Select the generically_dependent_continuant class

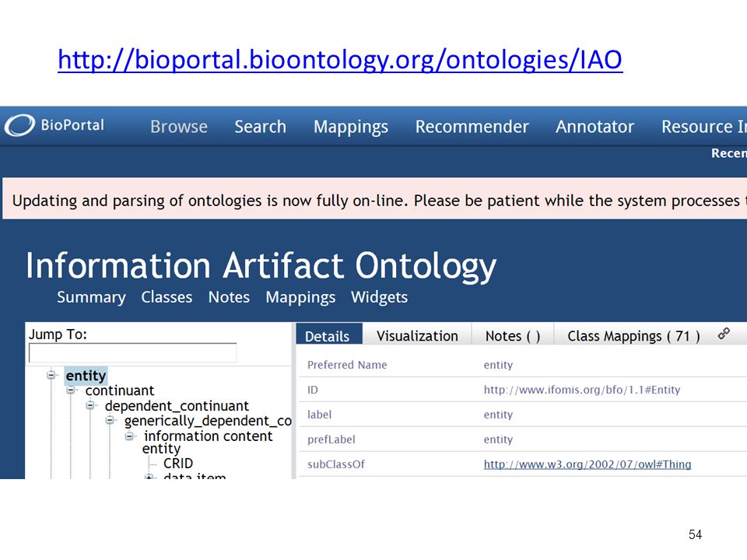click(208, 421)
